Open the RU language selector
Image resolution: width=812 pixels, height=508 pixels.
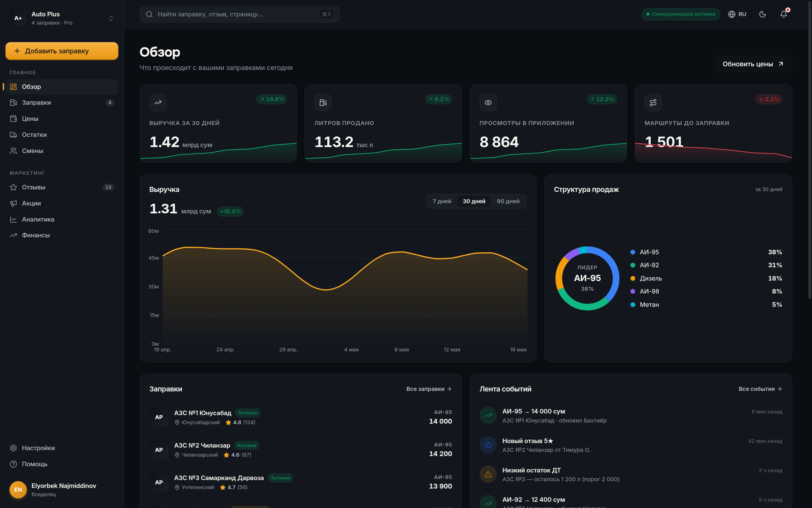coord(737,14)
